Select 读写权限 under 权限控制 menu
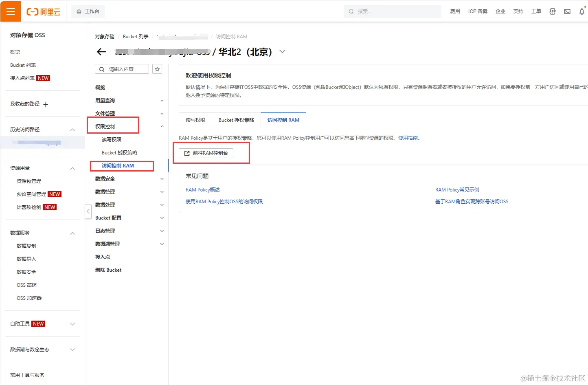The image size is (588, 385). (112, 140)
